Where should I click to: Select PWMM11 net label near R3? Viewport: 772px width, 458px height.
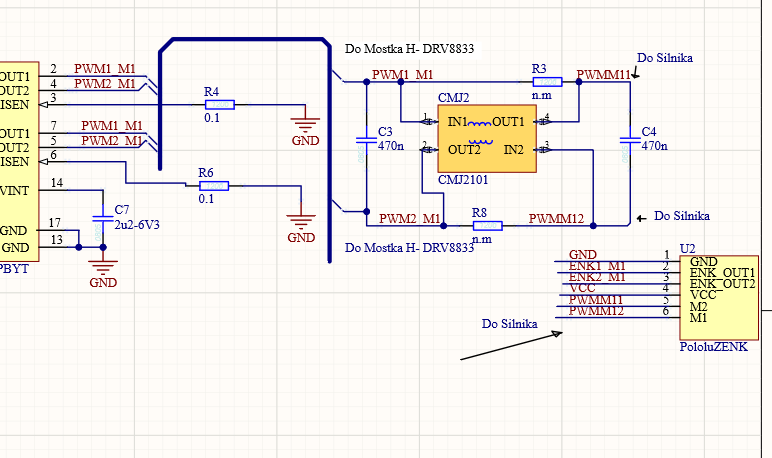pyautogui.click(x=604, y=75)
